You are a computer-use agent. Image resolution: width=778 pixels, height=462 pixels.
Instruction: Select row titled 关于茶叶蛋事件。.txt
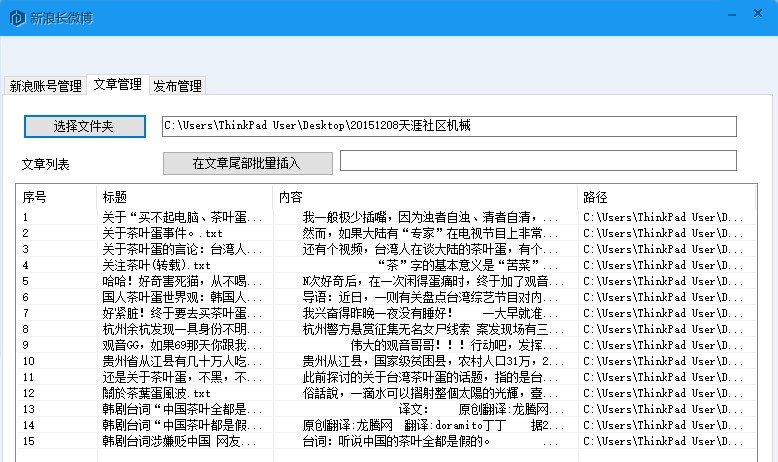pos(387,233)
